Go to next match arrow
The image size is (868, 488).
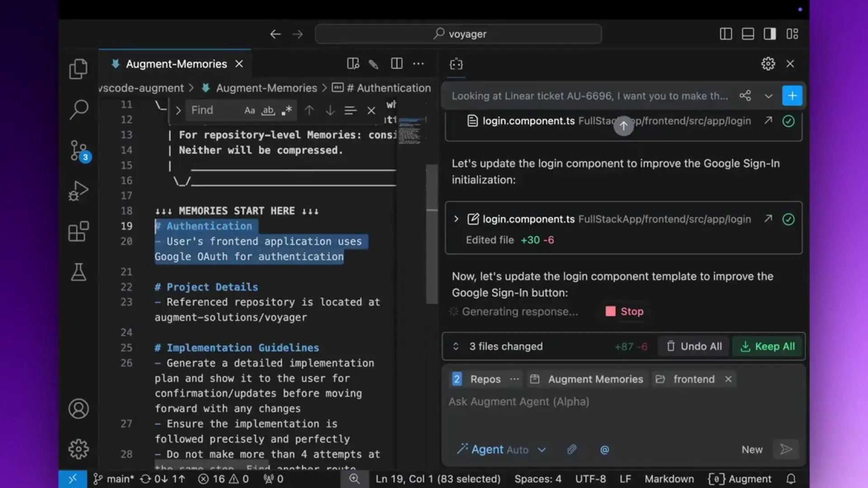pyautogui.click(x=330, y=110)
